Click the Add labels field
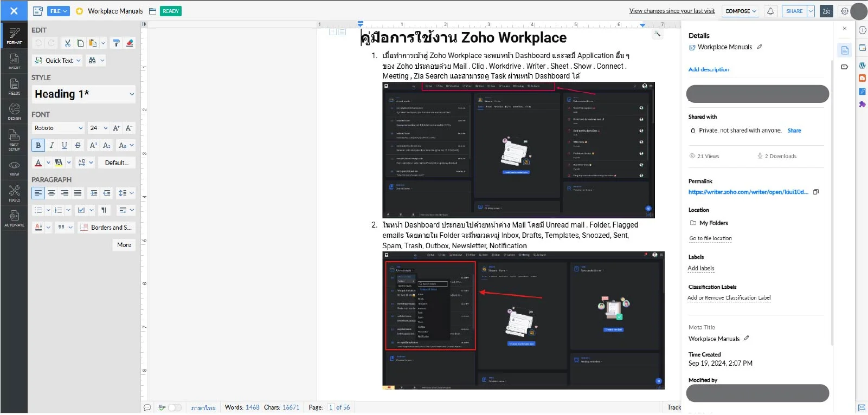Viewport: 868px width, 415px height. click(701, 268)
